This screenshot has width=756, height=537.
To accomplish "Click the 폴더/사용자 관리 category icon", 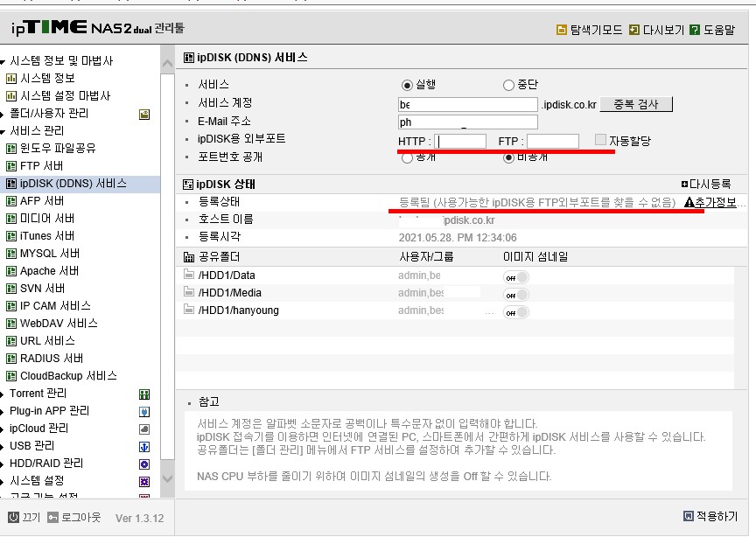I will pos(144,115).
